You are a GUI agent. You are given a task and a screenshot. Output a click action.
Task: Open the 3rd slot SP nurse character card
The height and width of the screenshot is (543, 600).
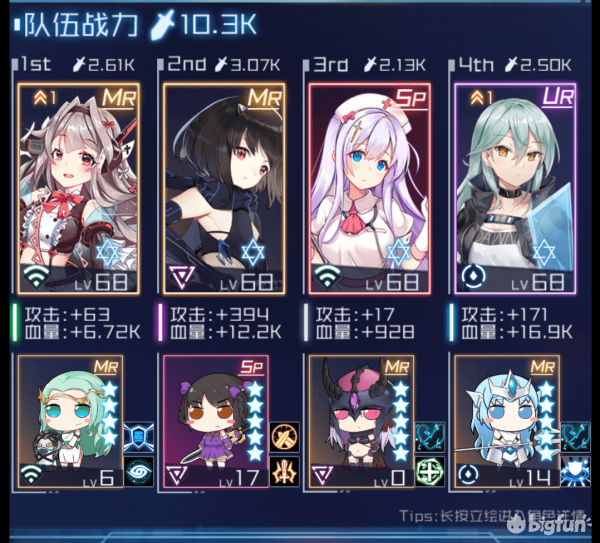tap(370, 189)
